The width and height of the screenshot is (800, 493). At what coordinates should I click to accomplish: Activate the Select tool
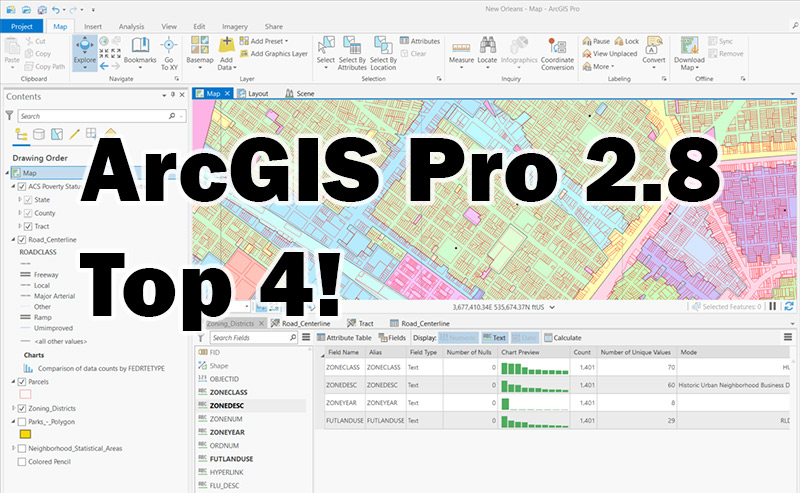pyautogui.click(x=326, y=53)
